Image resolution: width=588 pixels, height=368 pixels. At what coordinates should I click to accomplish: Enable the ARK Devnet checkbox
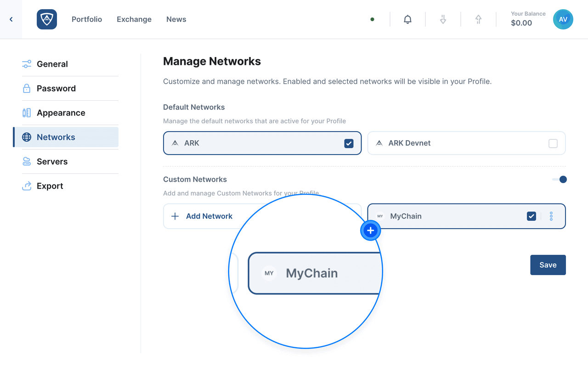click(553, 144)
